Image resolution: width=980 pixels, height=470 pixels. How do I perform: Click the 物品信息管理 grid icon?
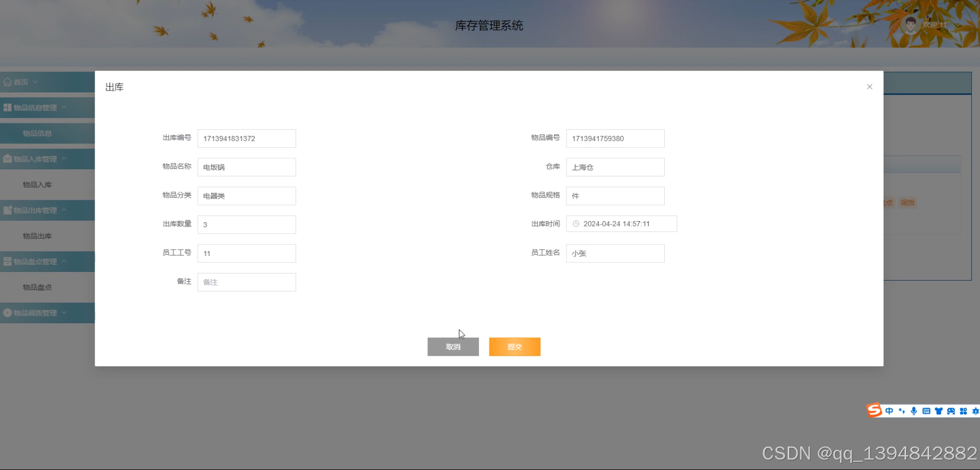pyautogui.click(x=7, y=108)
